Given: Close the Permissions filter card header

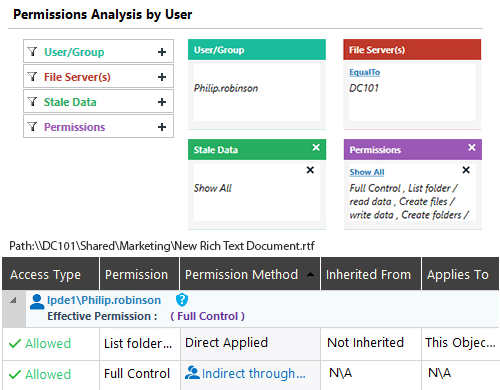Looking at the screenshot, I should (472, 147).
